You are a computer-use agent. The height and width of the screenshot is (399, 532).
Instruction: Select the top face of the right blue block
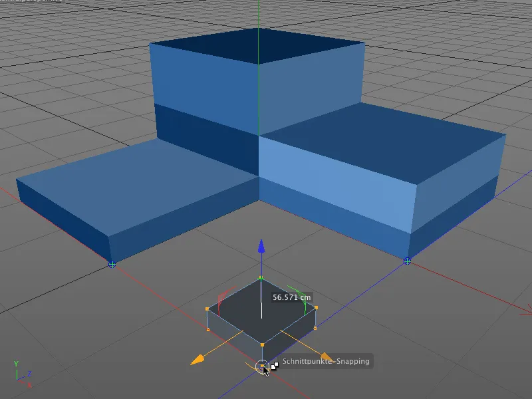point(384,142)
